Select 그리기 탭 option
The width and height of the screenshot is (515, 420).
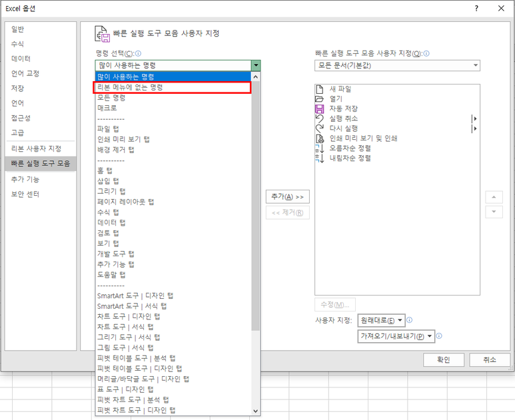pos(173,191)
